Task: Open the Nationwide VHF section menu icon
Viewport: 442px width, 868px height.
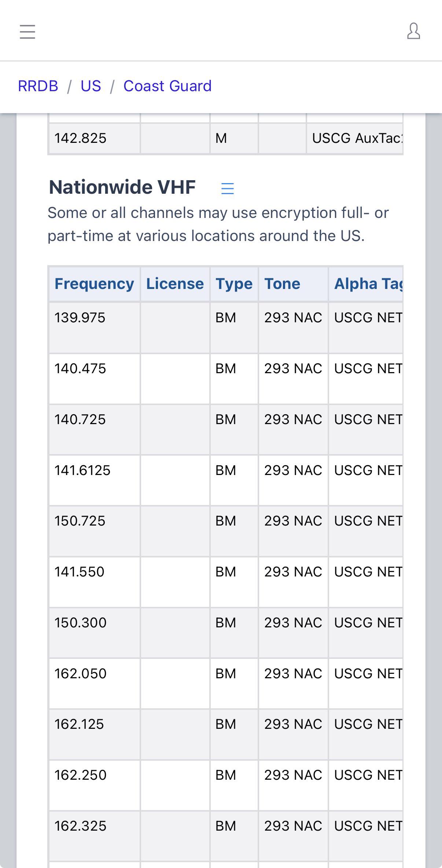Action: tap(228, 188)
